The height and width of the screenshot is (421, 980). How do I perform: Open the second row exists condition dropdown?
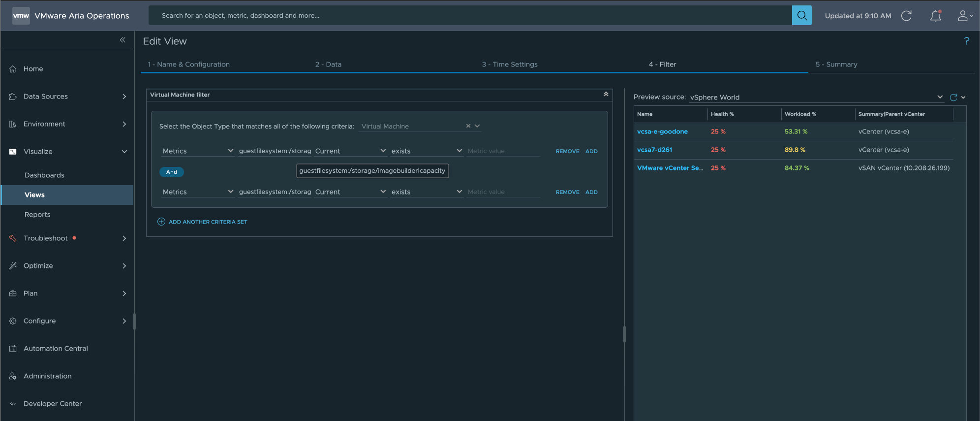pos(426,192)
